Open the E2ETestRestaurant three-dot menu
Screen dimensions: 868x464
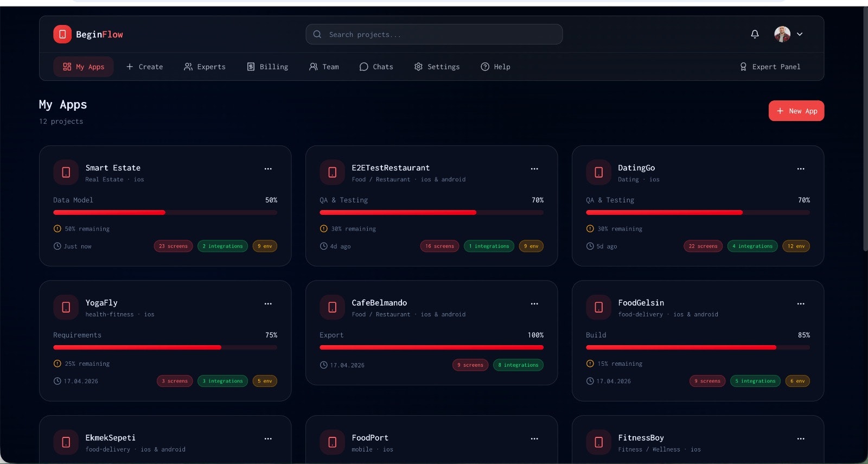pyautogui.click(x=534, y=169)
